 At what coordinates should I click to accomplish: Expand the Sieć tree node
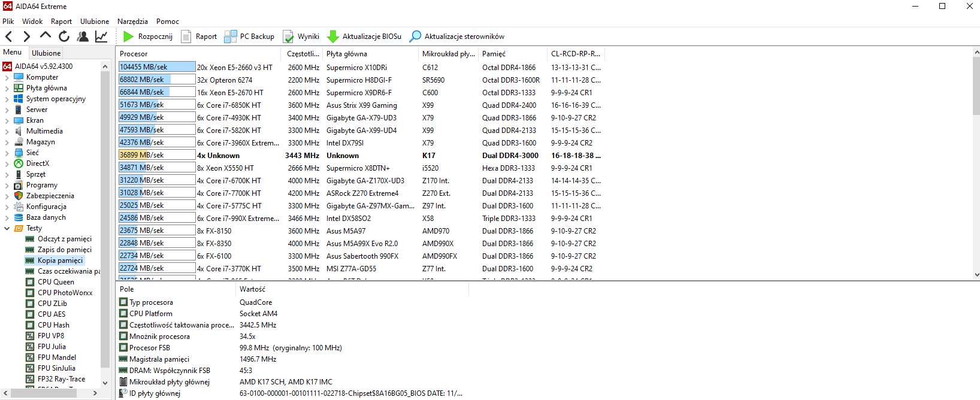point(7,153)
